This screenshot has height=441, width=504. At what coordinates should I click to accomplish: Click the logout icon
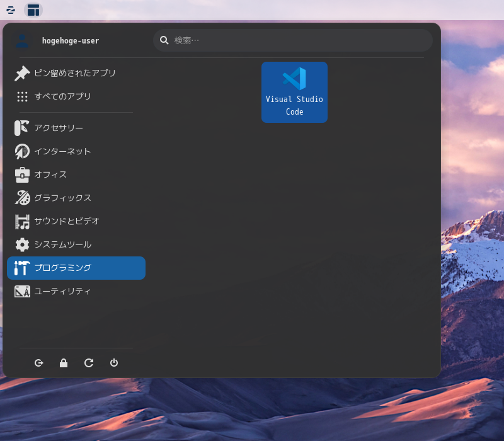38,363
